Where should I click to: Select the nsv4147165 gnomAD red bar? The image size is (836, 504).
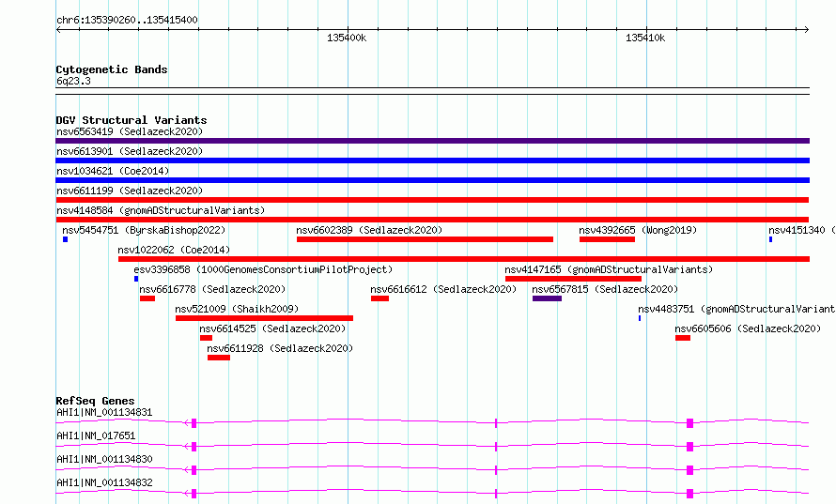point(573,279)
